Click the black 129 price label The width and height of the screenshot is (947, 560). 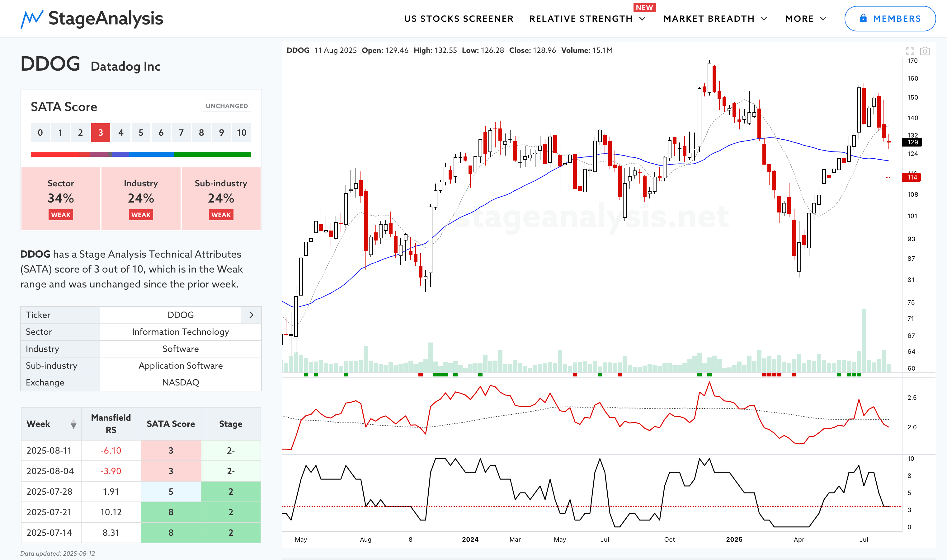[x=912, y=142]
